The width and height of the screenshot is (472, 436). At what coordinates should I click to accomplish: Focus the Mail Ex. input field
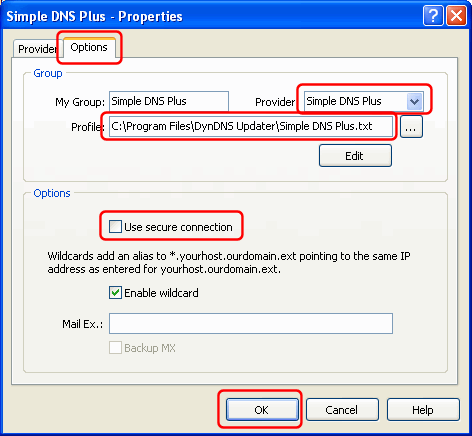point(251,323)
